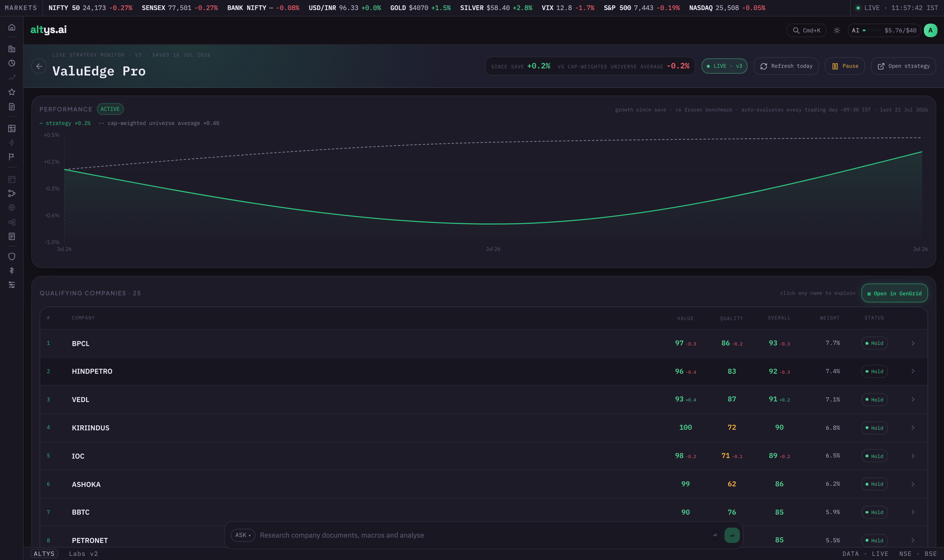Open the document icon below the star
944x560 pixels.
point(12,107)
